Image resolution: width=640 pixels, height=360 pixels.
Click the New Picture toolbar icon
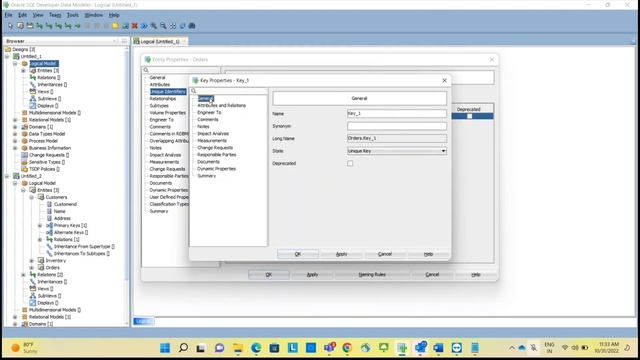point(125,26)
